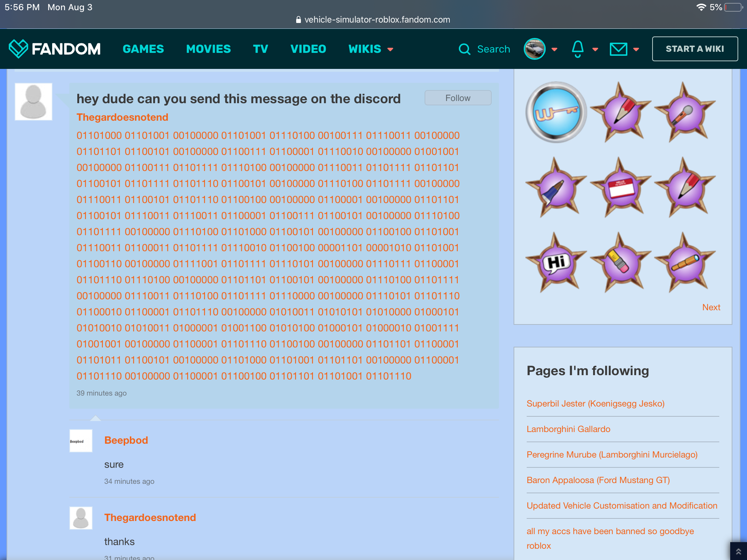Viewport: 747px width, 560px height.
Task: Open Superbil Jester Koenigsegg Jesko page
Action: [x=595, y=404]
